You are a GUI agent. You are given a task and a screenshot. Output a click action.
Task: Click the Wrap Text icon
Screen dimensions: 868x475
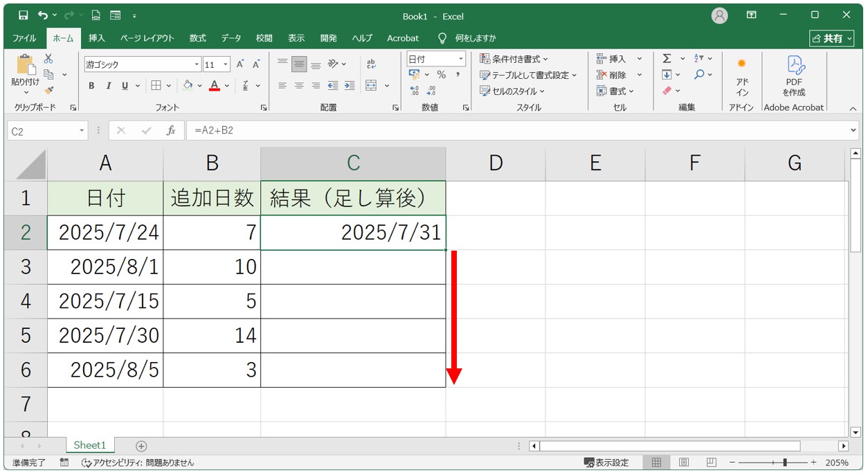tap(371, 64)
